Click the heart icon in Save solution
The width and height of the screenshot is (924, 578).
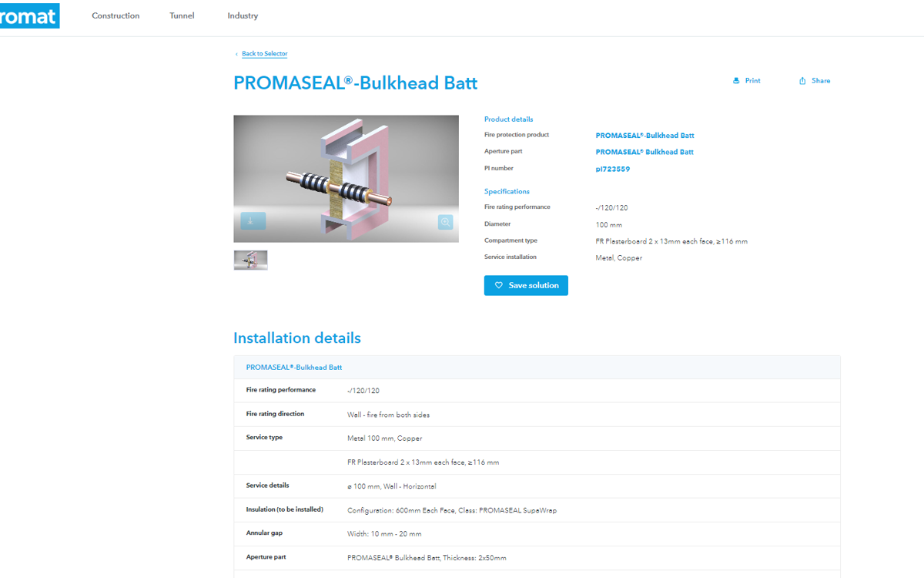pyautogui.click(x=498, y=285)
